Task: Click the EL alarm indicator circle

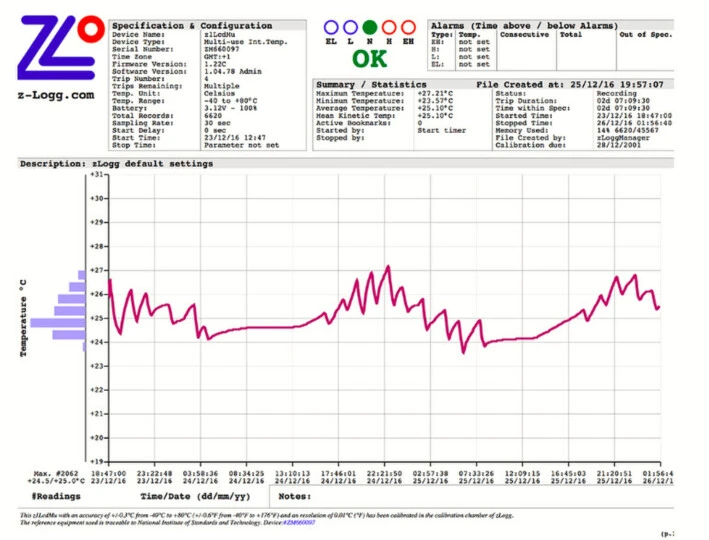Action: pyautogui.click(x=332, y=28)
